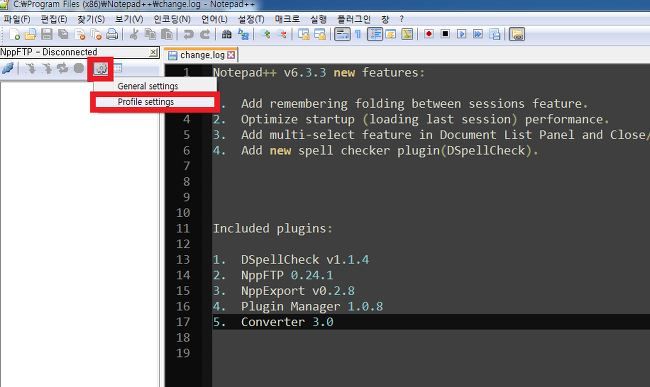Image resolution: width=650 pixels, height=387 pixels.
Task: Create a new document with the New icon
Action: tap(14, 34)
